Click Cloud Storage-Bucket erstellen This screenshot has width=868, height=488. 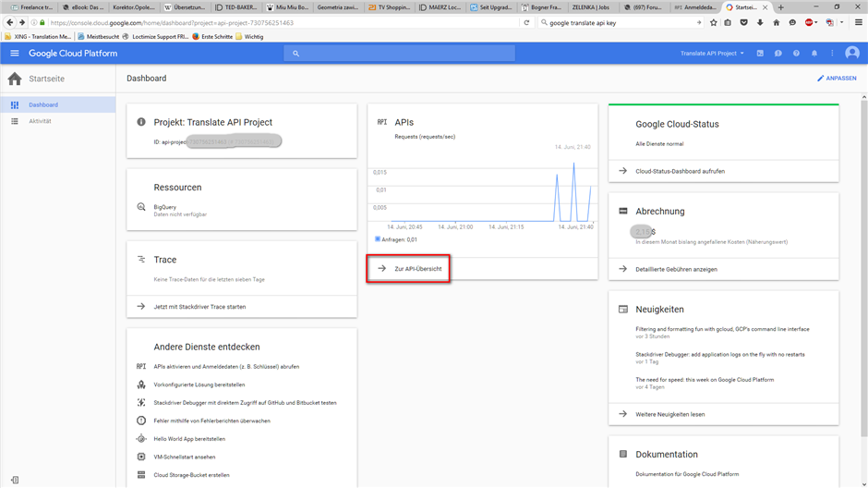point(191,475)
